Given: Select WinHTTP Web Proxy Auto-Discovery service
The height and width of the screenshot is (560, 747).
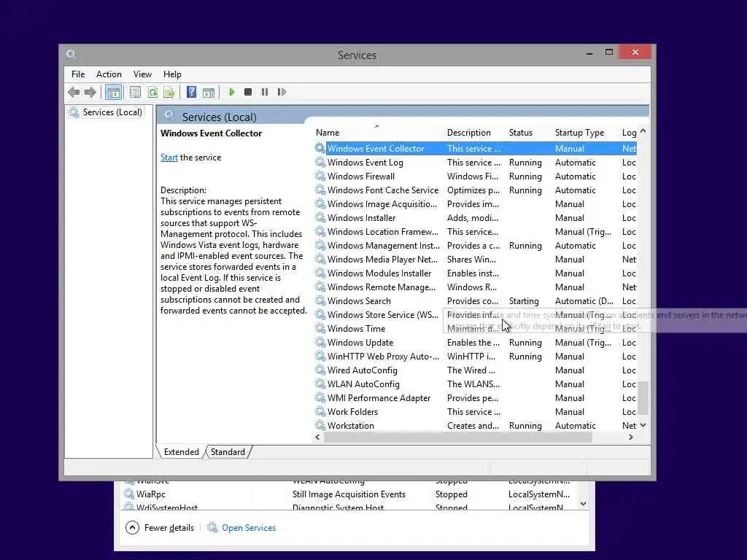Looking at the screenshot, I should pyautogui.click(x=475, y=356).
